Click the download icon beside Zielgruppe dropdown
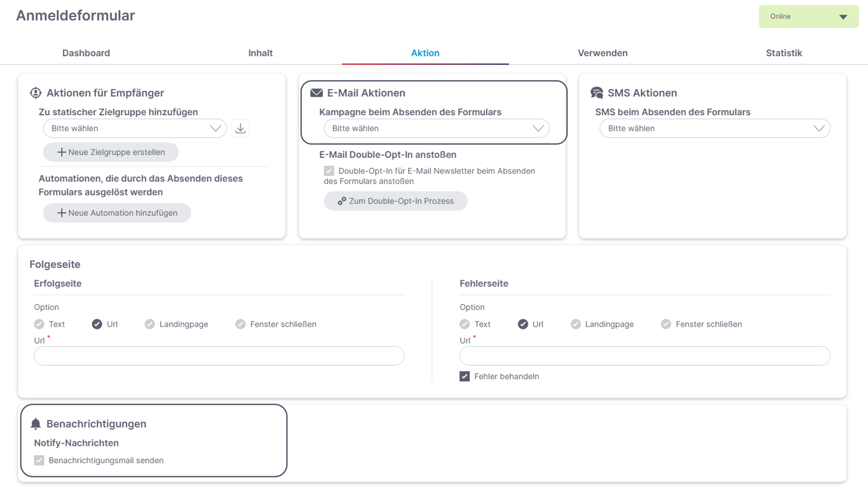 click(240, 129)
